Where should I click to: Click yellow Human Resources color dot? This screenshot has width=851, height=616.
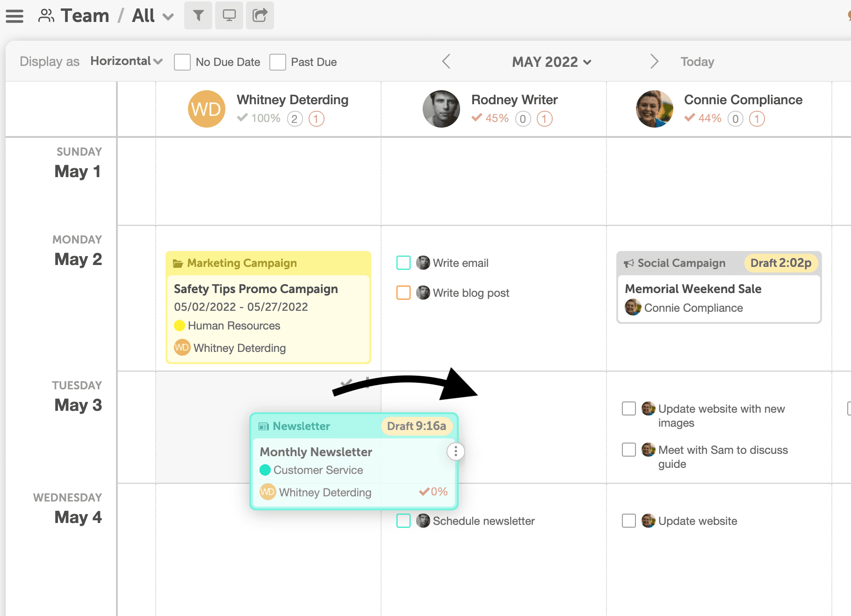pos(180,326)
